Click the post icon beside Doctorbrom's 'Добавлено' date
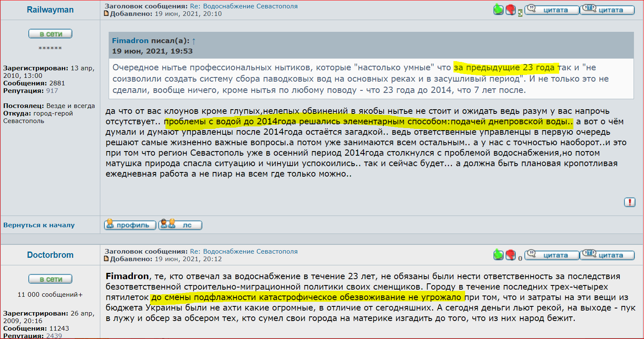This screenshot has width=644, height=339. 107,259
